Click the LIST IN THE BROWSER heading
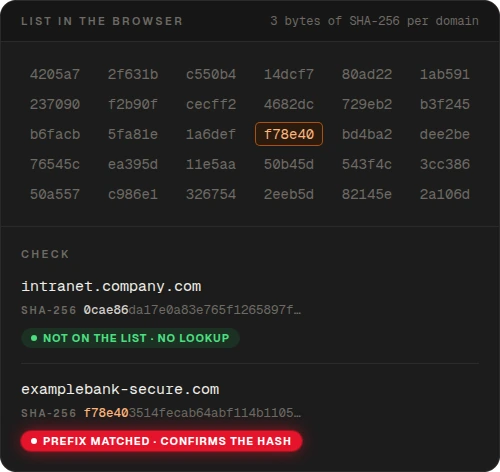 102,21
